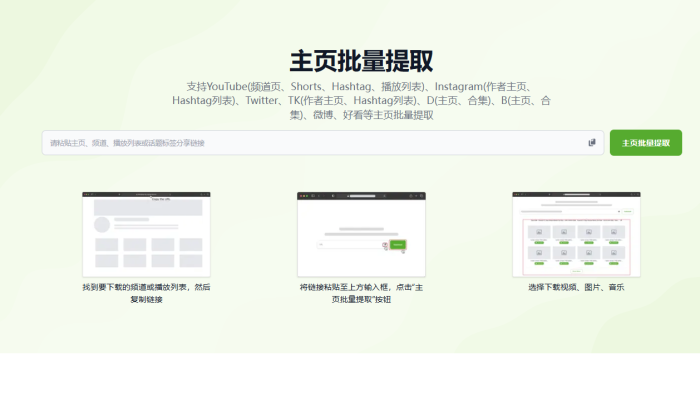Click the caption 找到要下载的频道或播放列表
The width and height of the screenshot is (700, 400).
(x=146, y=287)
